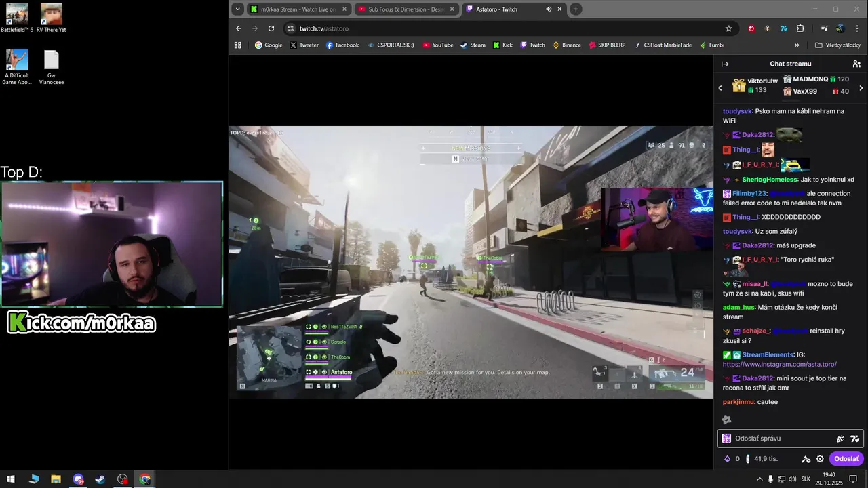Image resolution: width=868 pixels, height=488 pixels.
Task: Open OBS Studio from the taskbar
Action: (122, 479)
